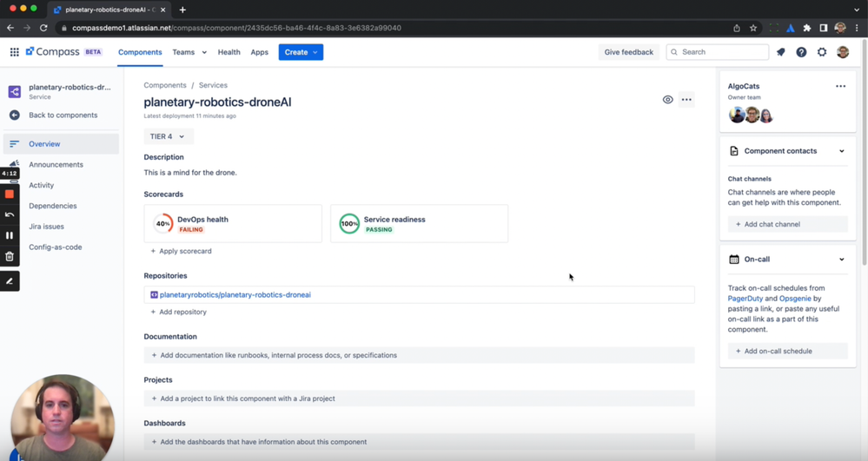868x461 pixels.
Task: Click the Components breadcrumb link
Action: click(165, 85)
